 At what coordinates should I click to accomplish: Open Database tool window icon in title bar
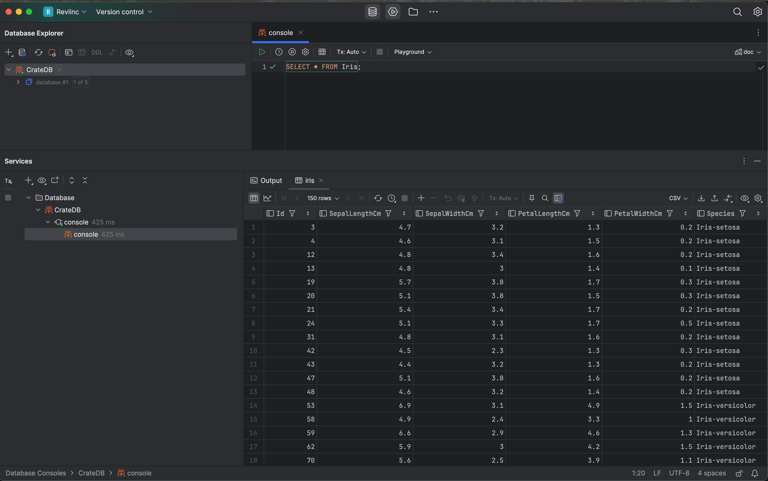[372, 12]
